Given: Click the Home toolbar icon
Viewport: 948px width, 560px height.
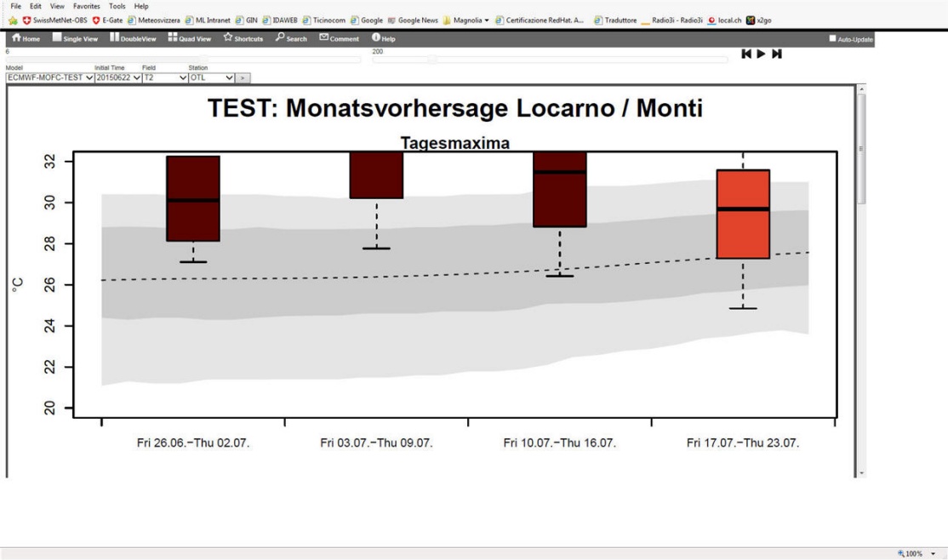Looking at the screenshot, I should (x=16, y=37).
